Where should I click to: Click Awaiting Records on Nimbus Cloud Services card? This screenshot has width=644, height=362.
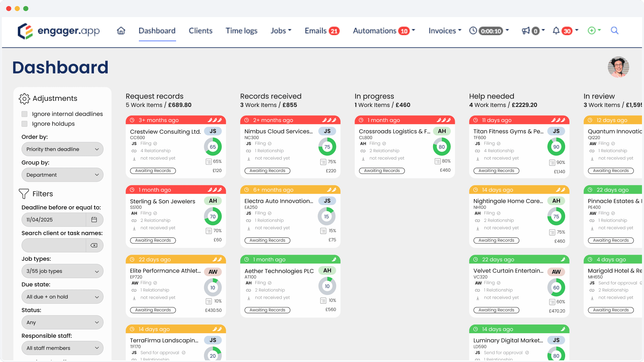tap(267, 171)
